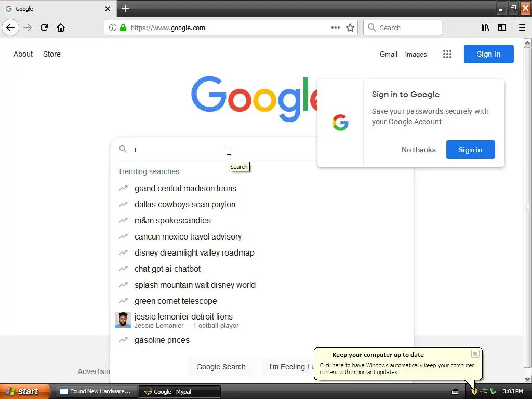Viewport: 532px width, 399px height.
Task: Click the taskbar clock showing 3:03 PM
Action: click(513, 391)
